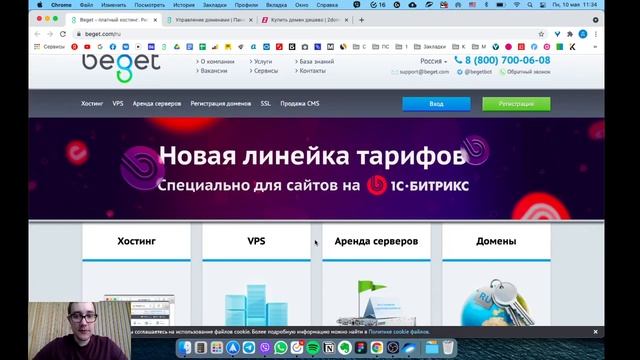Click the Wi-Fi icon in menu bar

517,5
